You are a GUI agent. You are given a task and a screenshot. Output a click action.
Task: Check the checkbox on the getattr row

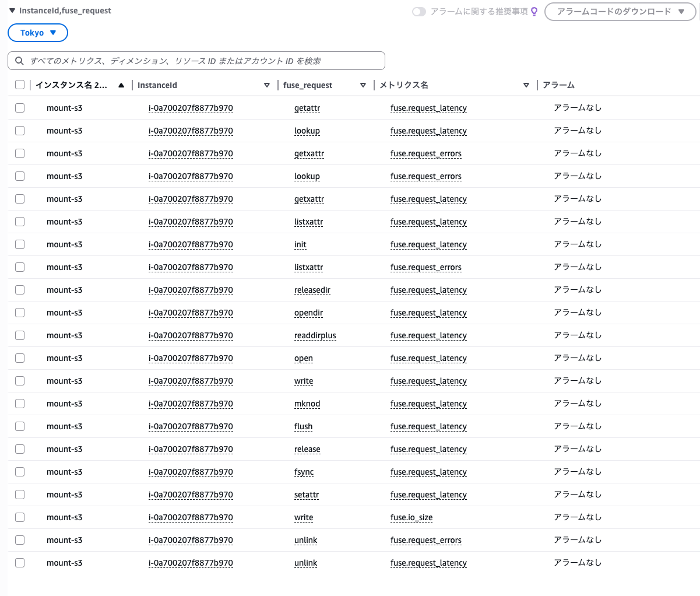pos(20,108)
